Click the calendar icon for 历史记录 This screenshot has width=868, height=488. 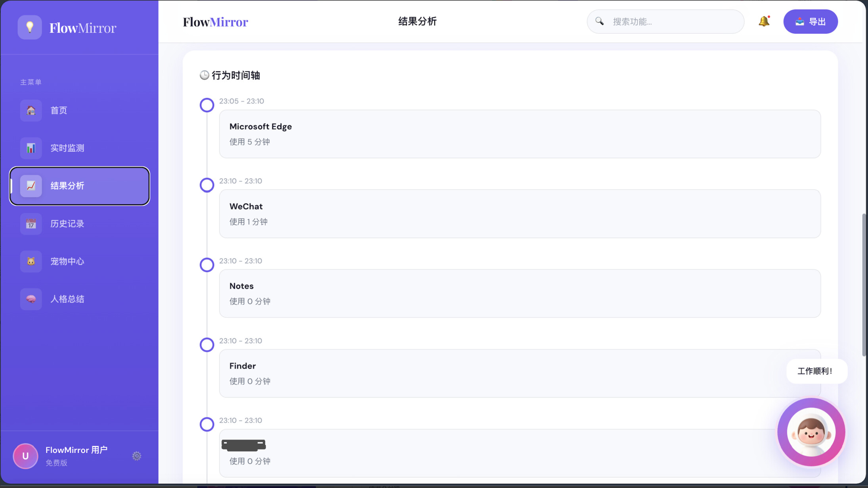click(31, 224)
